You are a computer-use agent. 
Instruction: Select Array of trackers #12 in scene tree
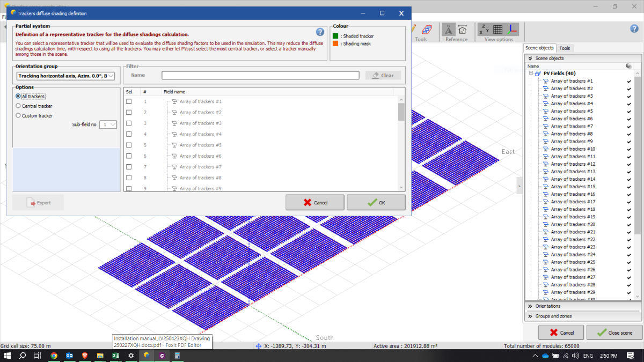click(x=573, y=164)
